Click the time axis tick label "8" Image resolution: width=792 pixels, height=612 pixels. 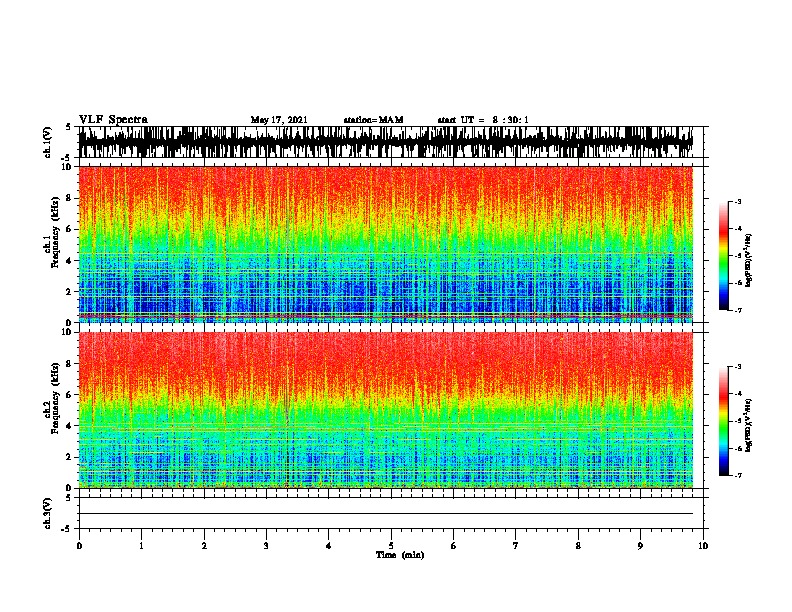click(x=578, y=546)
